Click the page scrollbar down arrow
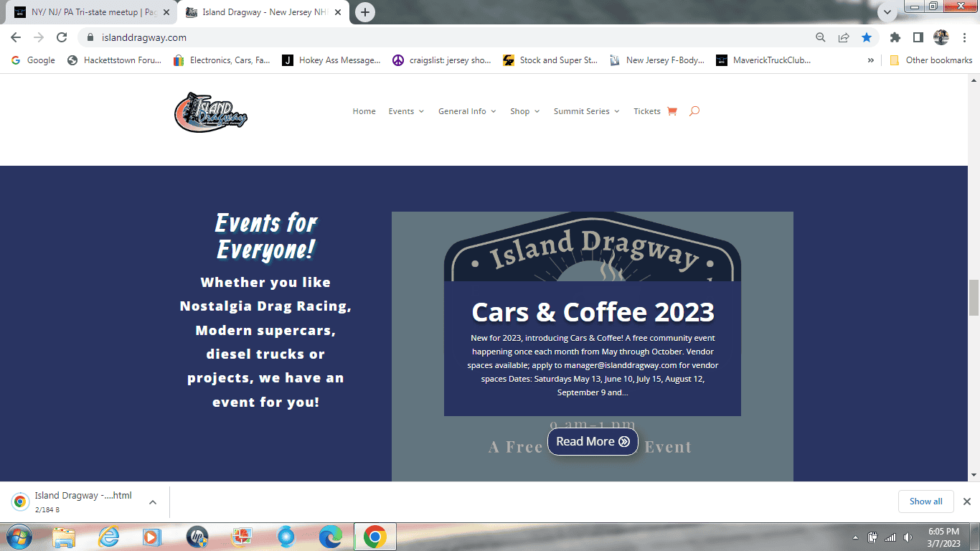This screenshot has width=980, height=551. [x=974, y=475]
